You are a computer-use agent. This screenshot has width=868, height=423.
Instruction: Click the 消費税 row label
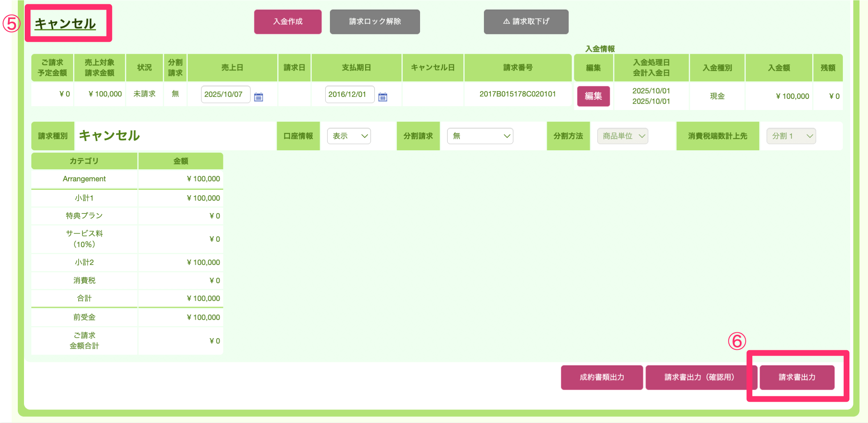click(x=84, y=280)
